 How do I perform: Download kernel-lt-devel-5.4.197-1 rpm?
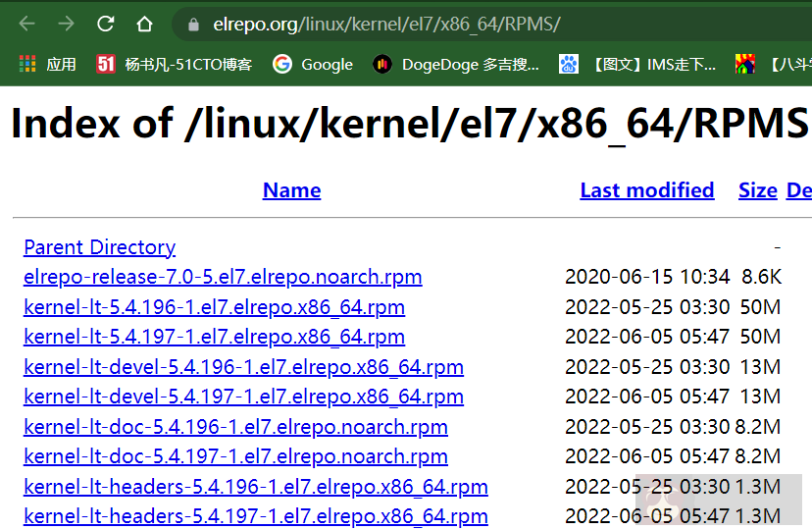(x=243, y=397)
